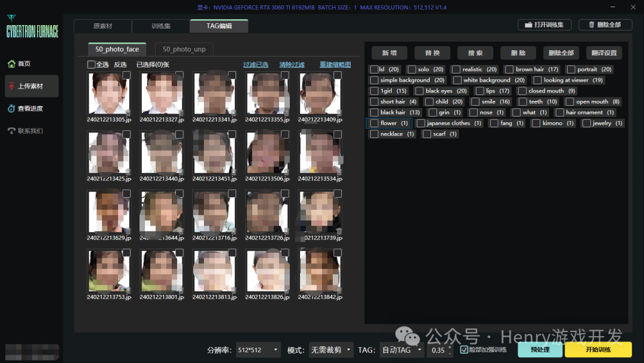This screenshot has height=363, width=644.
Task: Check the closed mouth (9) tag
Action: tap(522, 91)
